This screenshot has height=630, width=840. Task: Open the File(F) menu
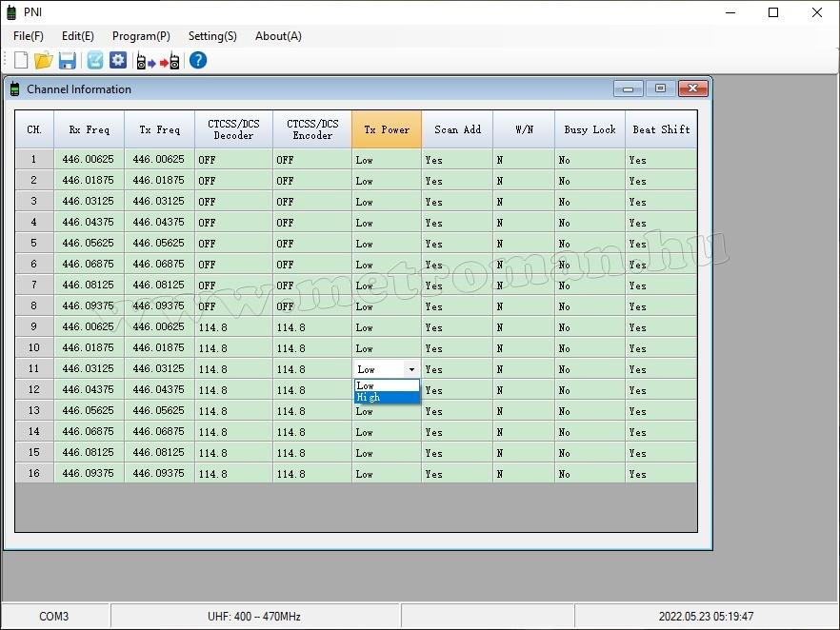click(29, 36)
